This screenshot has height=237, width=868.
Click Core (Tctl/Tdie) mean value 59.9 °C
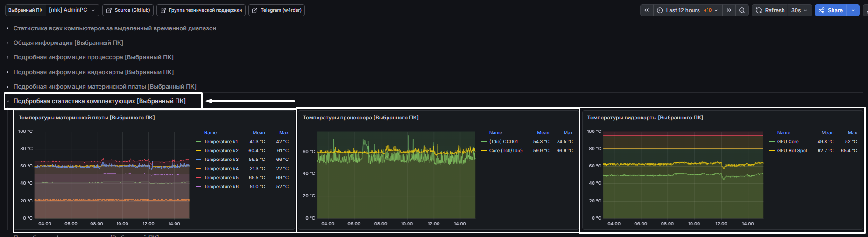click(541, 151)
